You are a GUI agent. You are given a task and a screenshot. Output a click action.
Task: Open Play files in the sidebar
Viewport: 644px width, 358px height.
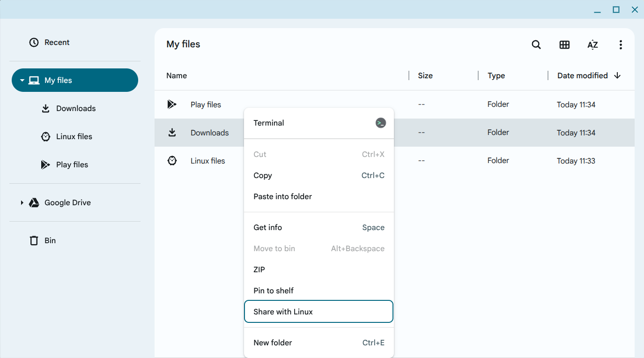coord(72,164)
